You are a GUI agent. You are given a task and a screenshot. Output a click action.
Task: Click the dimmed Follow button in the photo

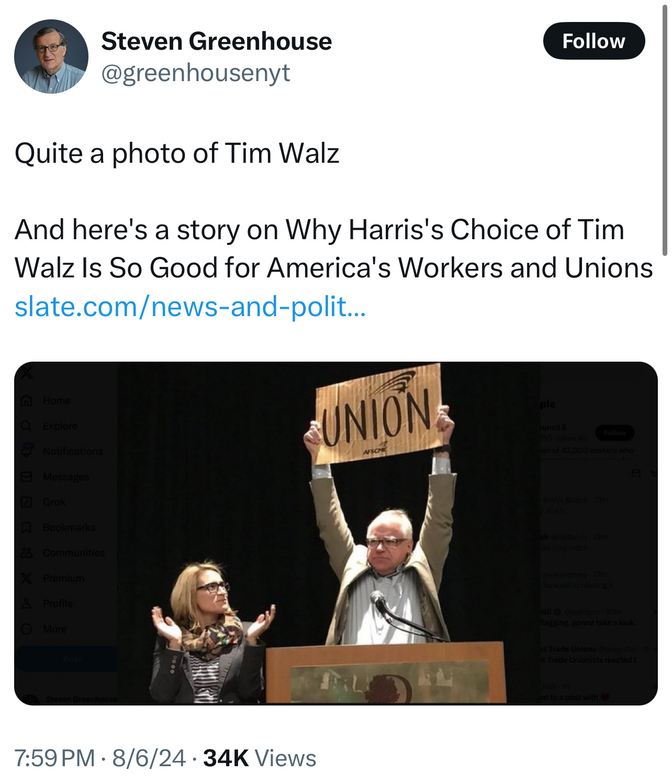coord(614,433)
